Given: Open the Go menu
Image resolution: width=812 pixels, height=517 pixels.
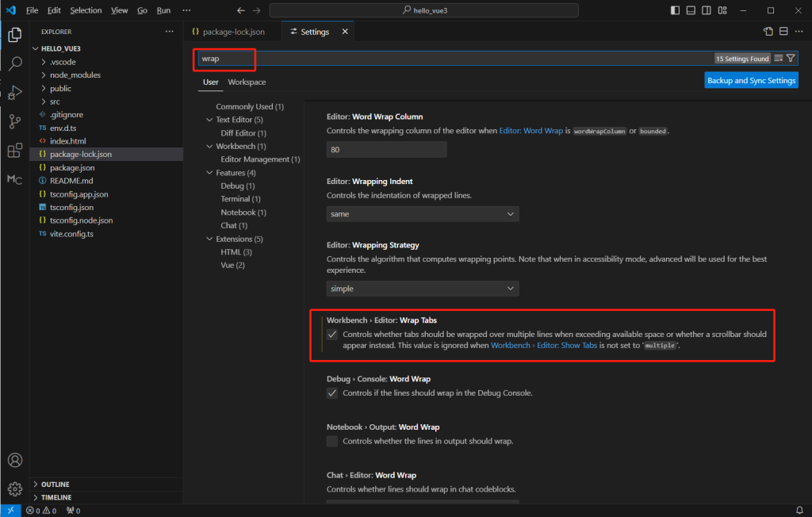Looking at the screenshot, I should (143, 10).
